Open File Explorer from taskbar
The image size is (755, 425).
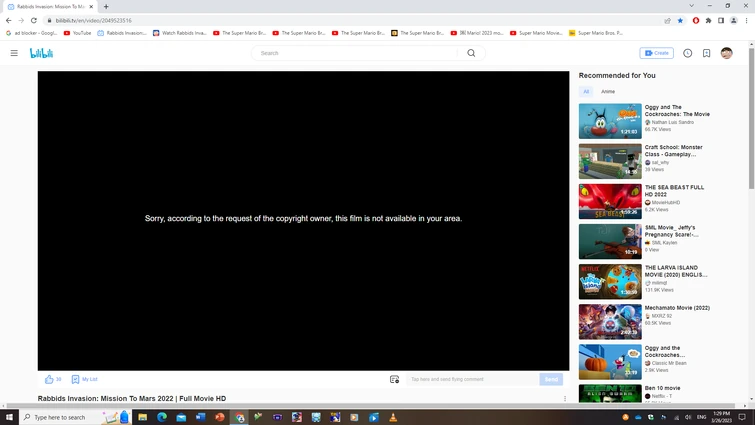click(143, 417)
